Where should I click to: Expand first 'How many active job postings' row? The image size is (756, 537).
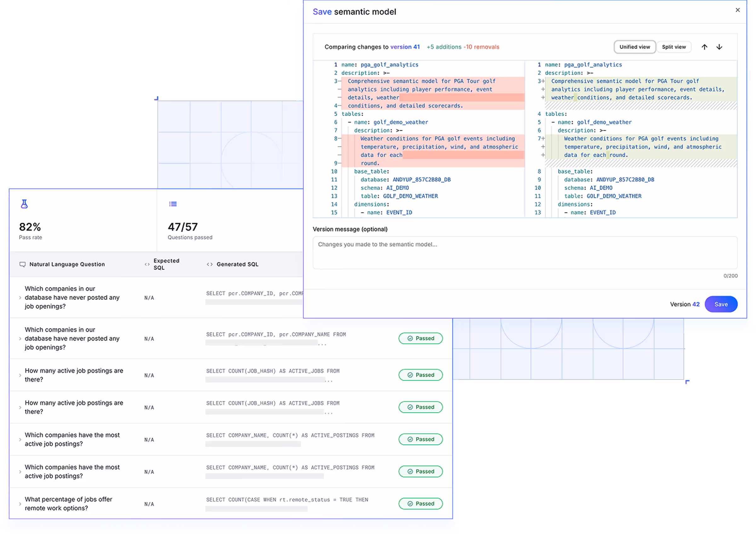[x=20, y=375]
